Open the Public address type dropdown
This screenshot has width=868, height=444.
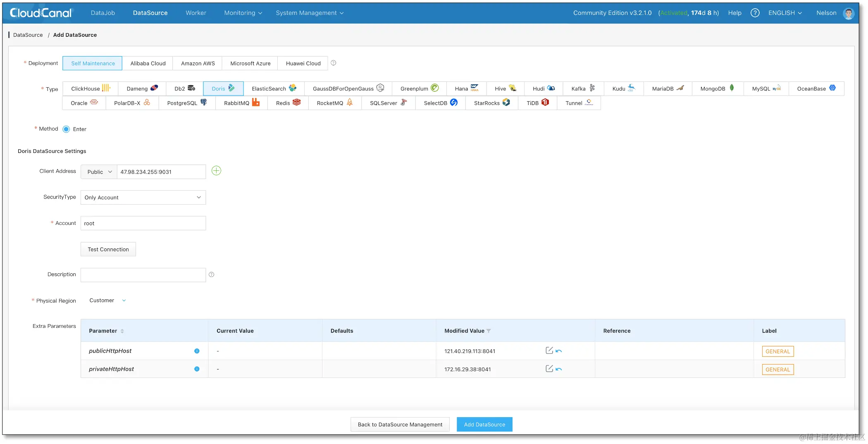coord(99,172)
